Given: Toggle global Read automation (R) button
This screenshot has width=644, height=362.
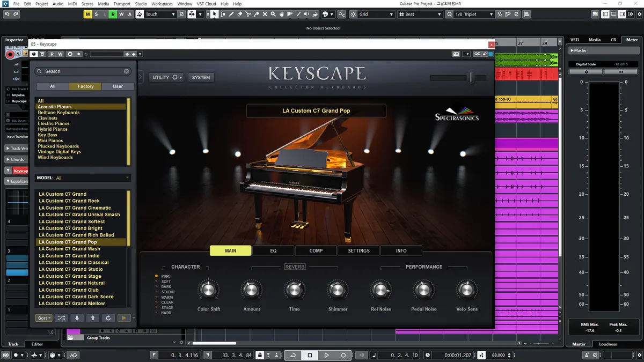Looking at the screenshot, I should [x=113, y=14].
